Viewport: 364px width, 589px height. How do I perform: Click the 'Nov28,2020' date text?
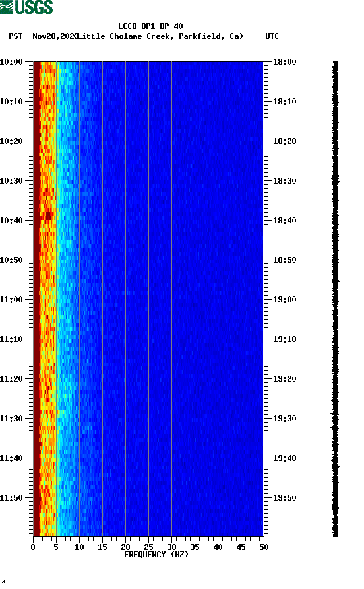click(55, 36)
